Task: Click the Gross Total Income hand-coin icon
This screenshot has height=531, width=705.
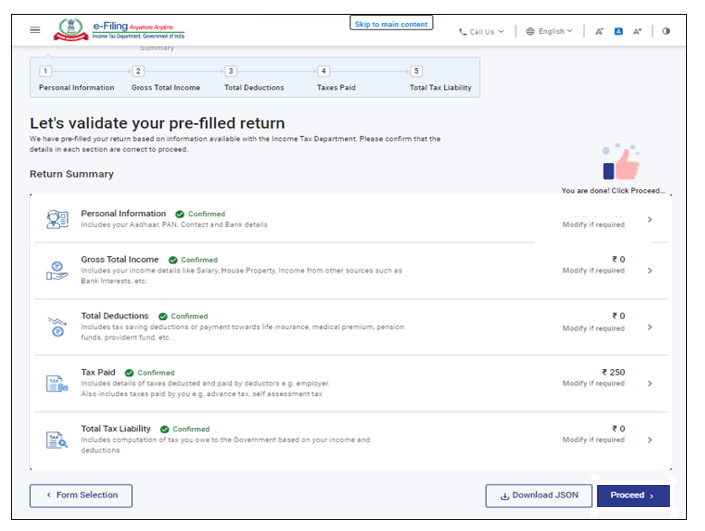Action: (57, 271)
